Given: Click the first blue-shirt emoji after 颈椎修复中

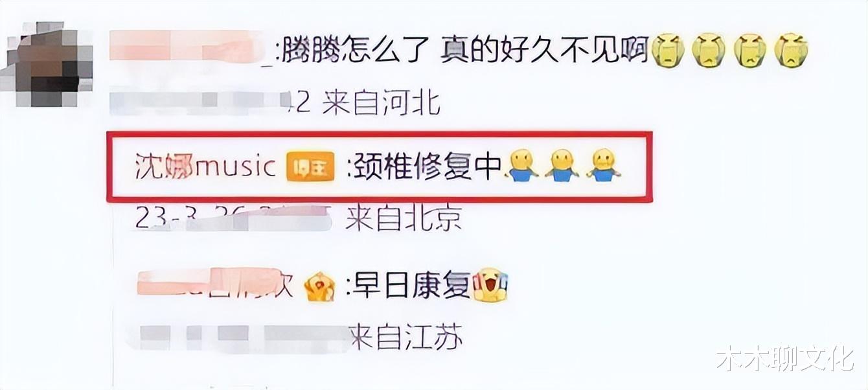Looking at the screenshot, I should pyautogui.click(x=521, y=165).
